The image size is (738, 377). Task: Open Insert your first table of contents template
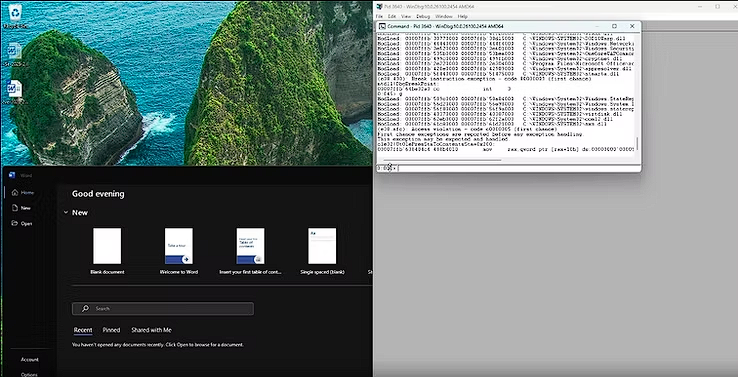coord(250,251)
